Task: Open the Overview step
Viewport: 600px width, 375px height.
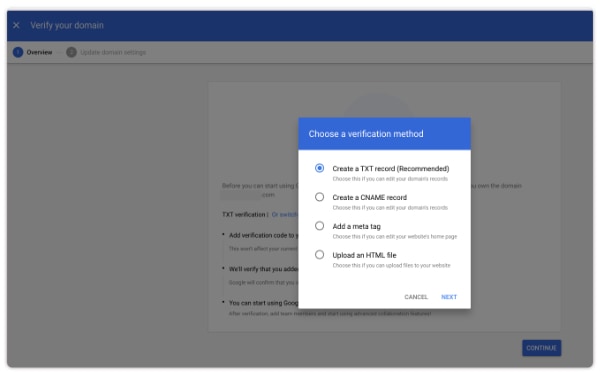Action: tap(39, 52)
